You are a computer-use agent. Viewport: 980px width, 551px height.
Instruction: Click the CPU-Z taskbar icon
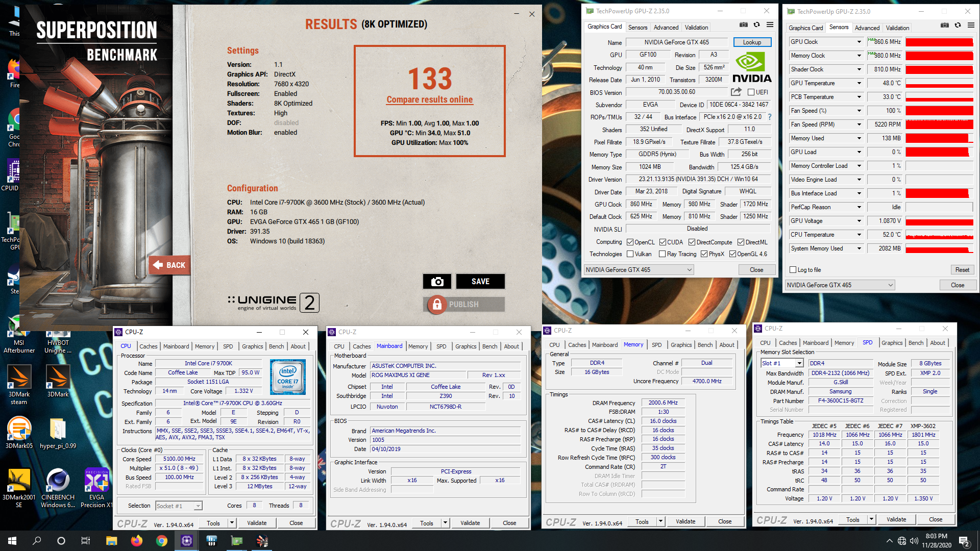(x=187, y=541)
